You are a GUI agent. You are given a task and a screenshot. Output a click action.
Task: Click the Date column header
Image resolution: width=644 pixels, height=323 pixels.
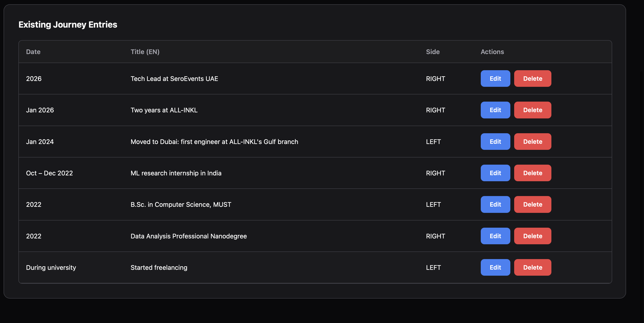[33, 52]
